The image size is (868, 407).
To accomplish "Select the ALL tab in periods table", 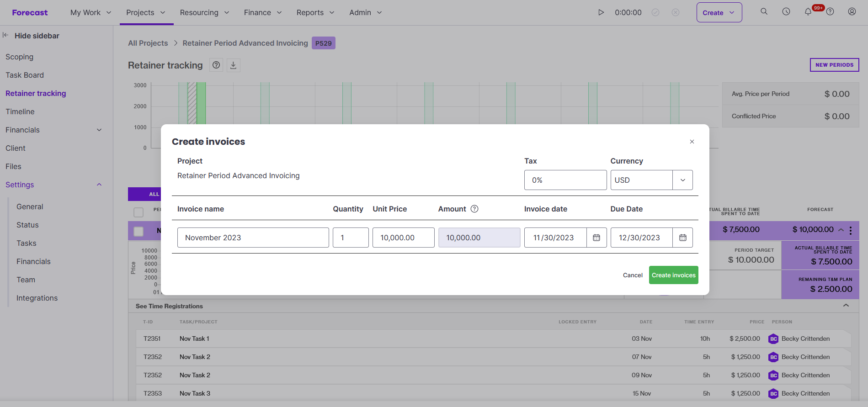I will (x=154, y=194).
